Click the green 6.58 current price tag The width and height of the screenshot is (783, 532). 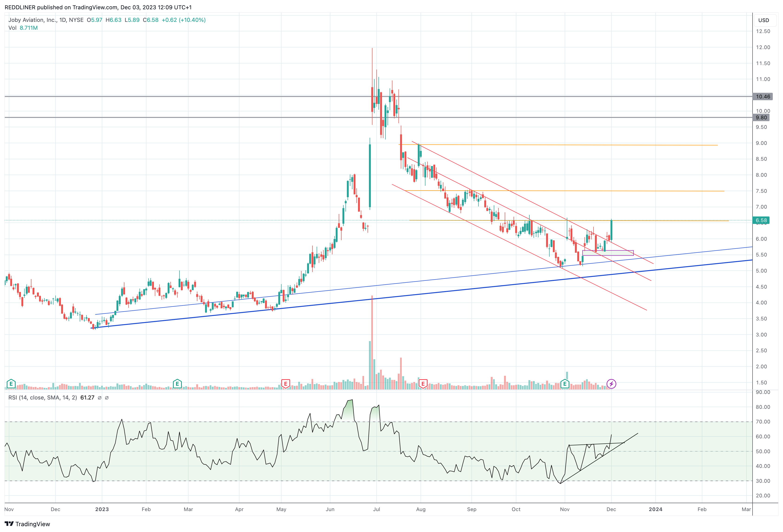[761, 220]
